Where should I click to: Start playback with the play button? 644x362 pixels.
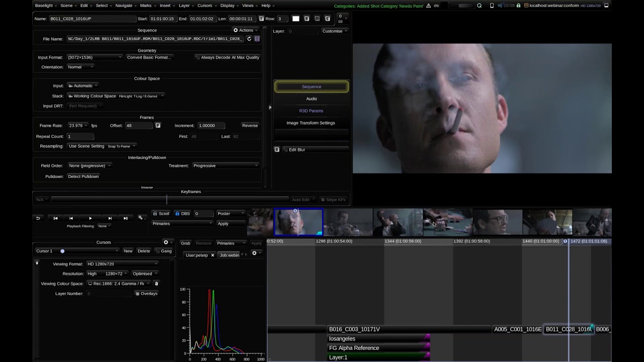click(90, 218)
